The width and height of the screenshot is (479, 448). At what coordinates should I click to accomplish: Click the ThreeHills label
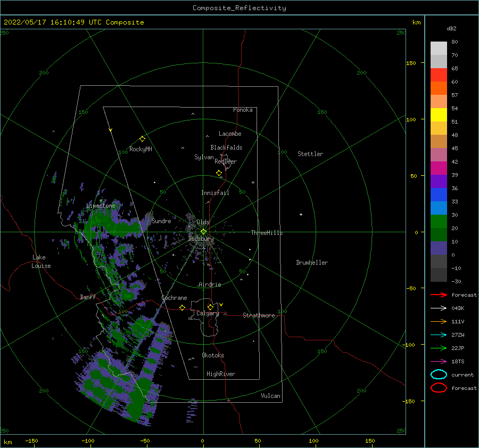(267, 233)
